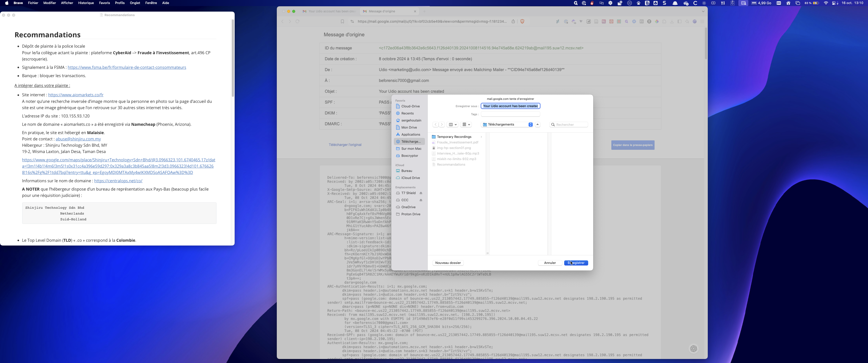Screen dimensions: 868x363
Task: Open the grouping options dropdown
Action: (466, 125)
